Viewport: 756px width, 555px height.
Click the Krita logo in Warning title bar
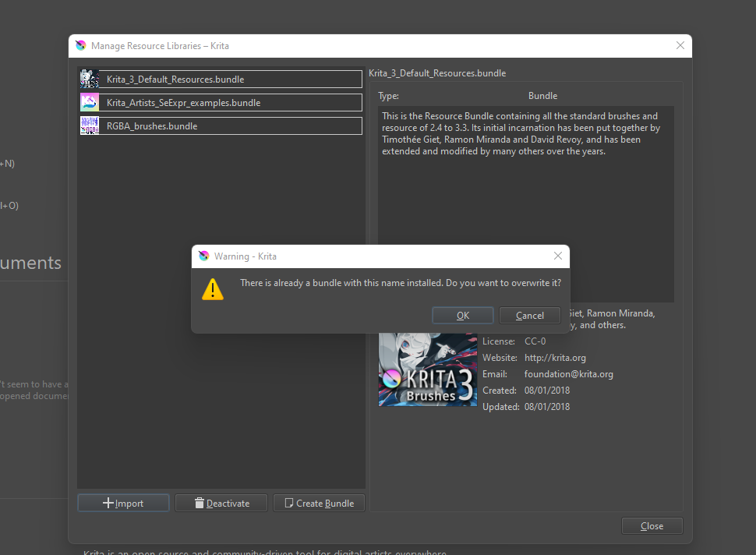(x=204, y=256)
